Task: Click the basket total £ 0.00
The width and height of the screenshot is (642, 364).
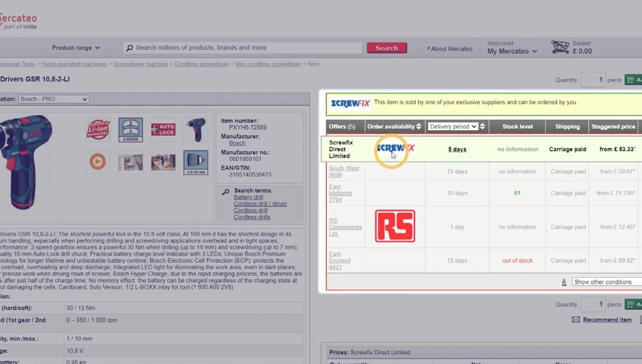Action: (582, 51)
